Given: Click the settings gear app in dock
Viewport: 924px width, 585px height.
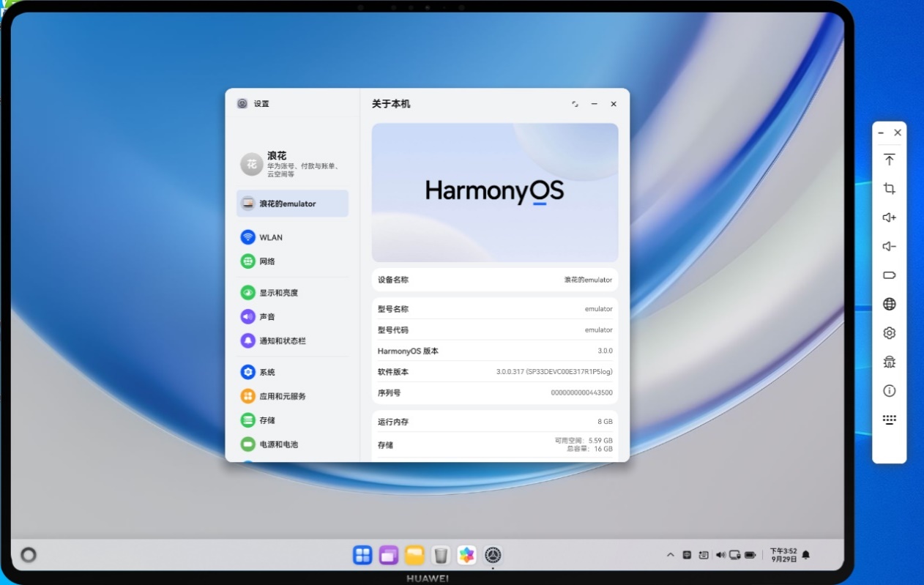Looking at the screenshot, I should point(493,555).
